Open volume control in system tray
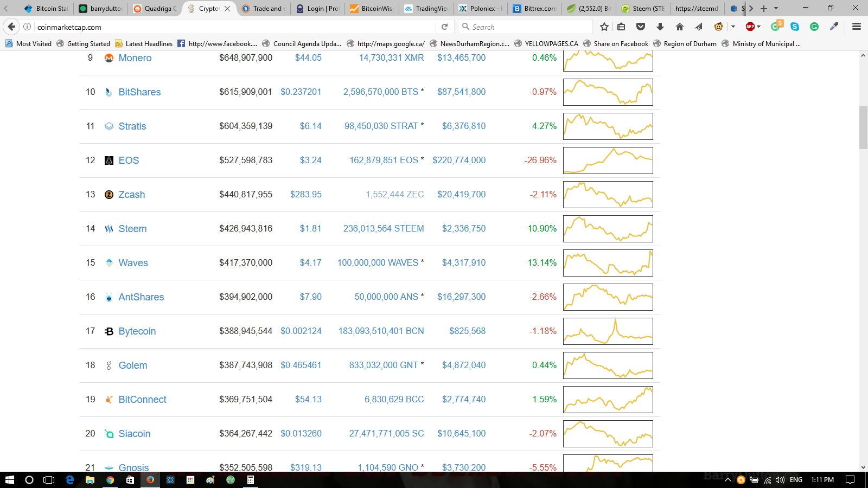Screen dimensions: 868x488 [780, 480]
